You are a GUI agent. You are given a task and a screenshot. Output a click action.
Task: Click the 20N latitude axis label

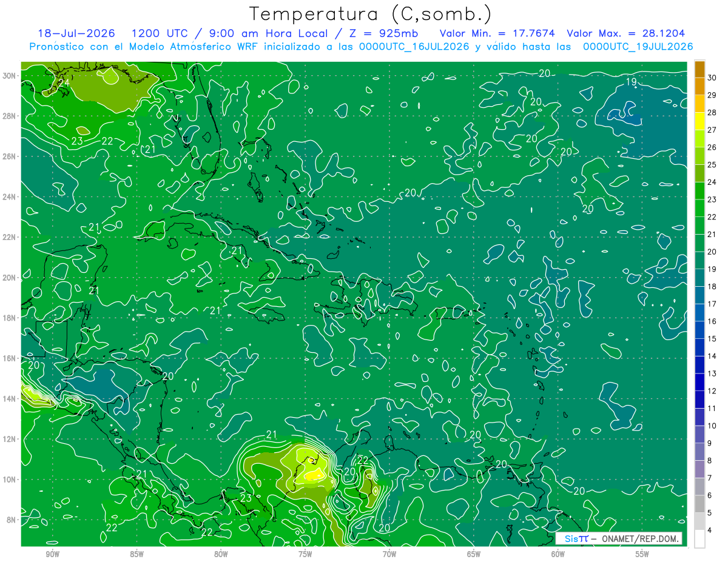[x=9, y=278]
